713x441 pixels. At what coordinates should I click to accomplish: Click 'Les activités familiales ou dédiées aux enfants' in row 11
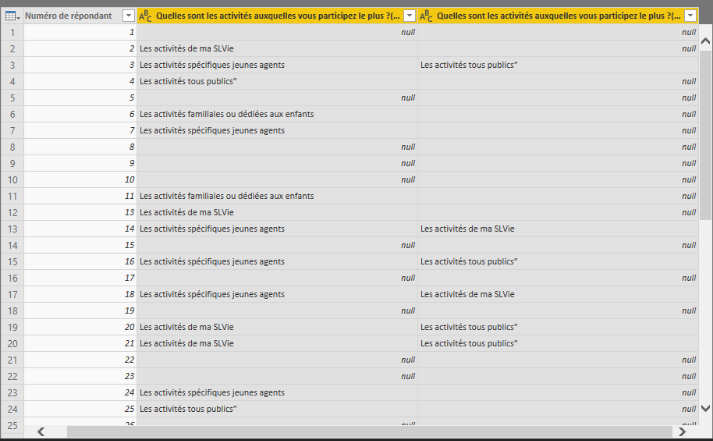pos(226,196)
